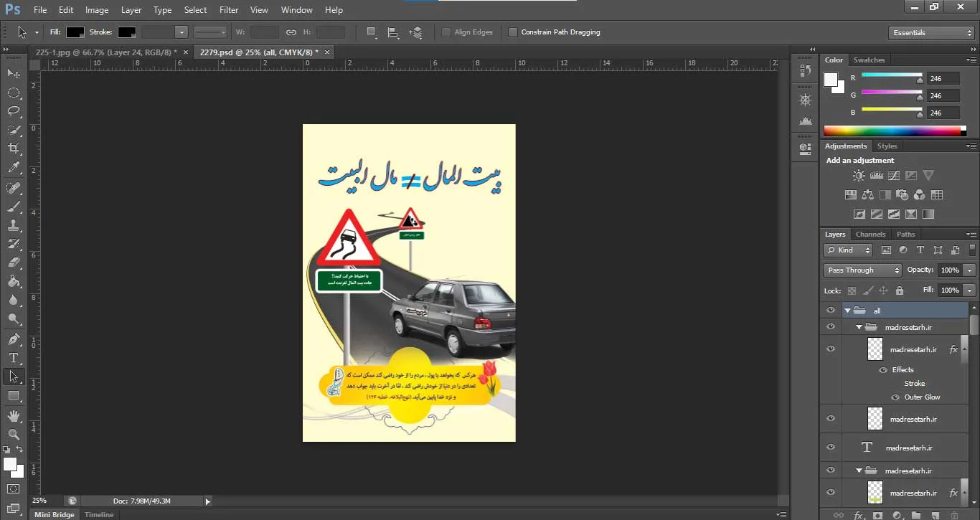The width and height of the screenshot is (980, 520).
Task: Switch to the Swatches tab
Action: 869,60
